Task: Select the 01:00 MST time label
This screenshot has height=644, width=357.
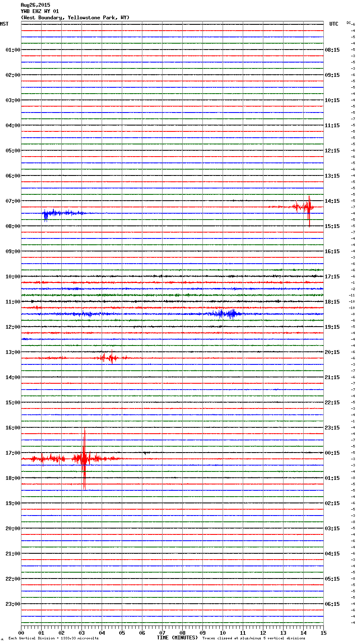Action: point(13,50)
